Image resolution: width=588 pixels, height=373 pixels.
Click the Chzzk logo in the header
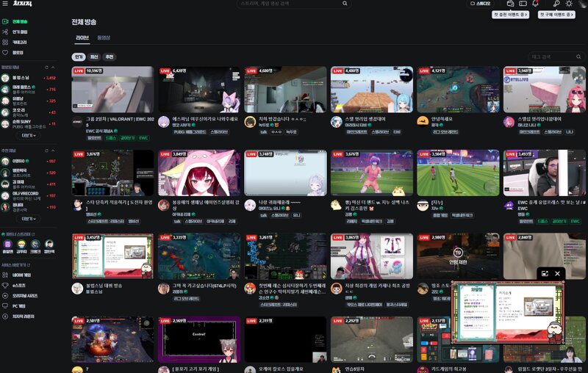click(23, 4)
